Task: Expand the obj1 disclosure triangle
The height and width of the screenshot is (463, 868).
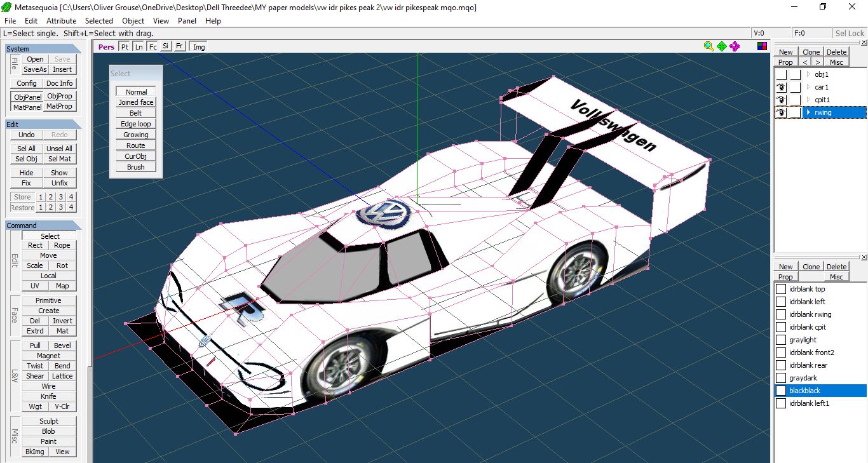Action: click(x=808, y=74)
